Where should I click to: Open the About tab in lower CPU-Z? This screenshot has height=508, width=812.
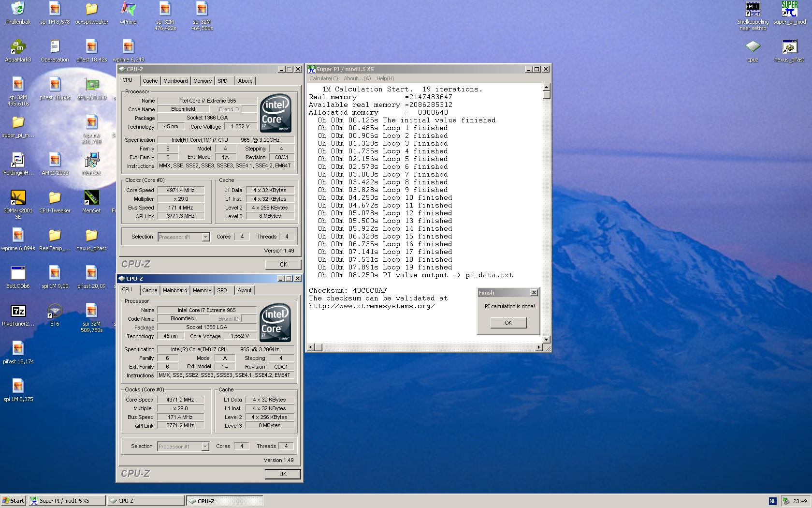[x=245, y=290]
